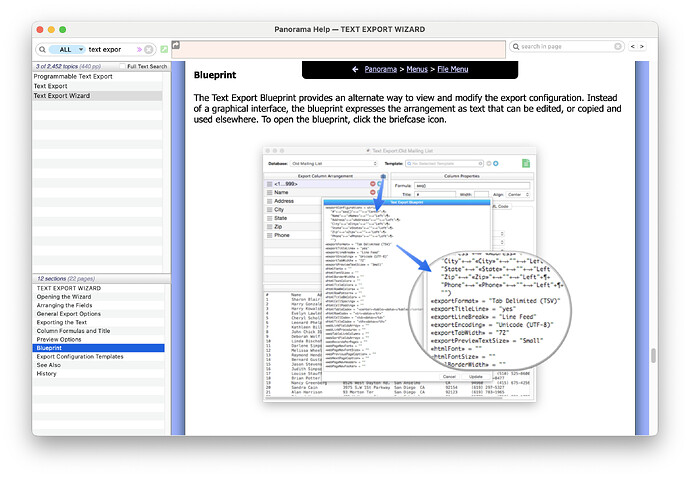689x478 pixels.
Task: Jump to the 'See Also' section
Action: click(98, 365)
